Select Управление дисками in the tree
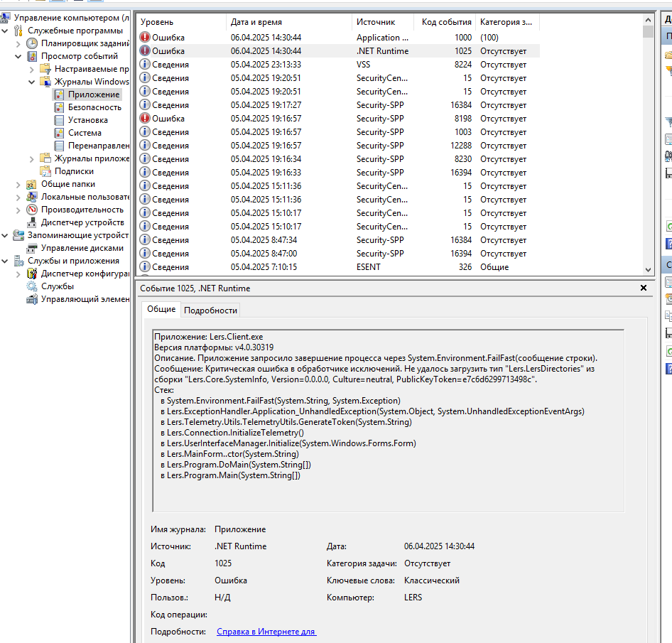Screen dimensions: 672x643 pyautogui.click(x=82, y=248)
